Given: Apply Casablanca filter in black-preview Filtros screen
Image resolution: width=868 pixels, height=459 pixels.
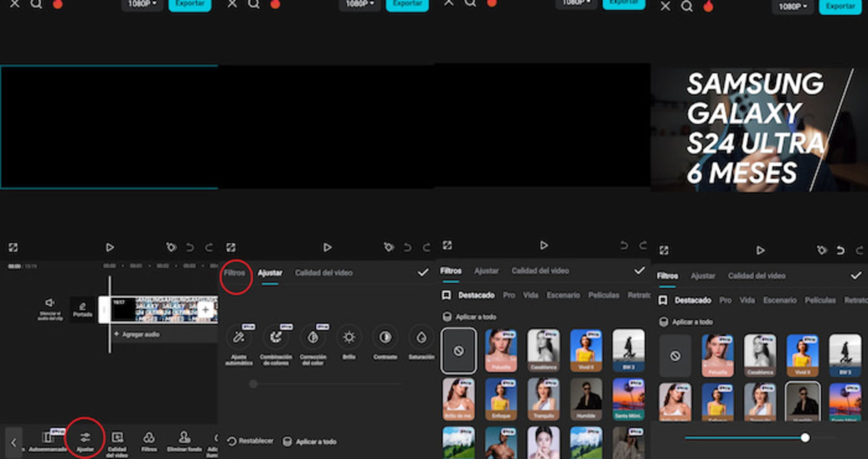Looking at the screenshot, I should tap(543, 351).
